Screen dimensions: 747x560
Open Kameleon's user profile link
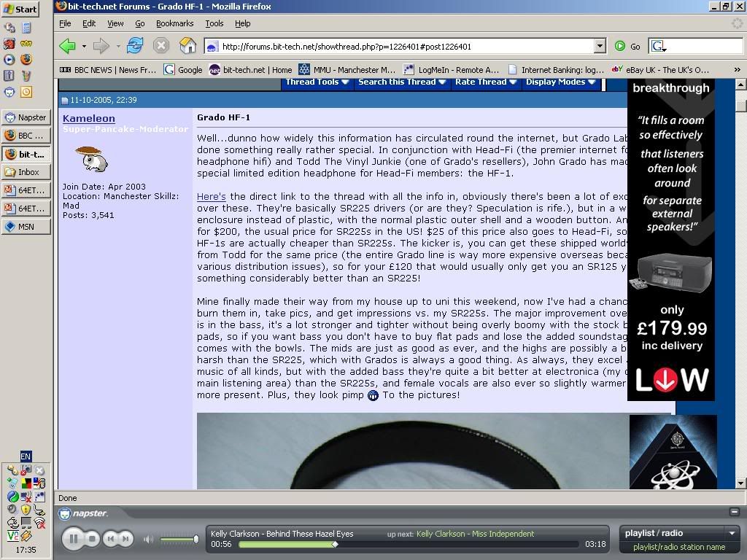(88, 118)
